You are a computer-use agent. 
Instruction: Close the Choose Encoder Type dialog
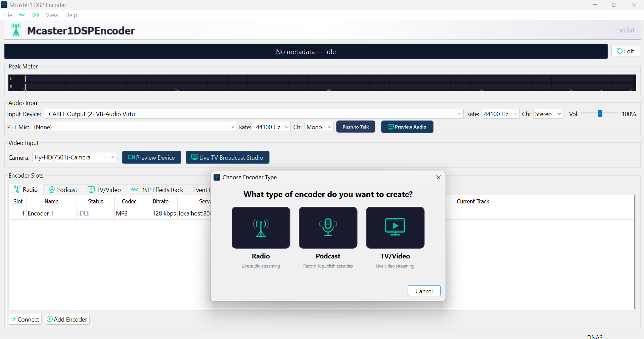point(438,177)
